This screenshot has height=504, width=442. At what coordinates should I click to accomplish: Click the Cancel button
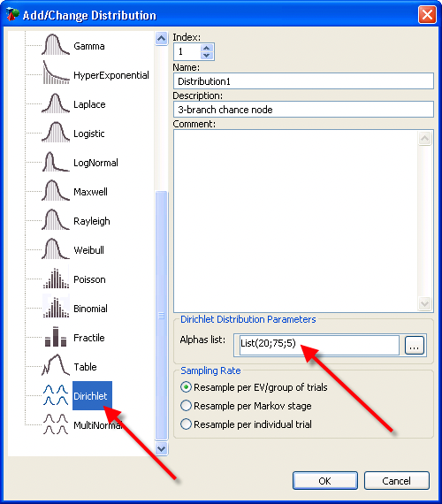(397, 480)
